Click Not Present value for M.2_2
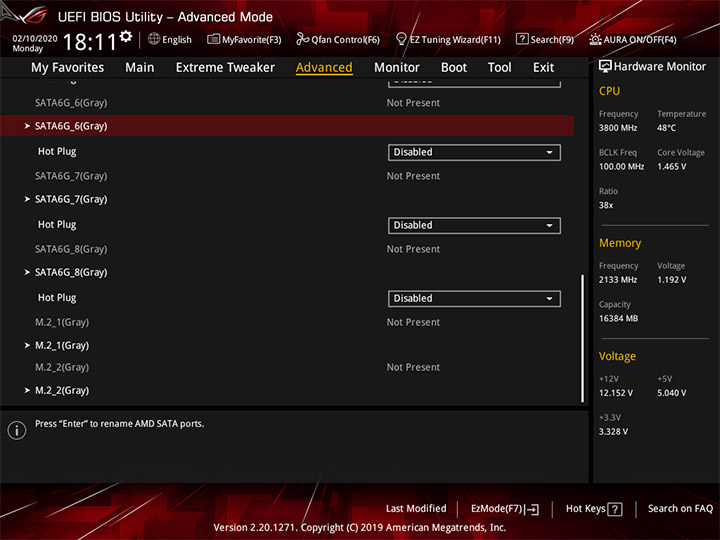 [x=413, y=367]
